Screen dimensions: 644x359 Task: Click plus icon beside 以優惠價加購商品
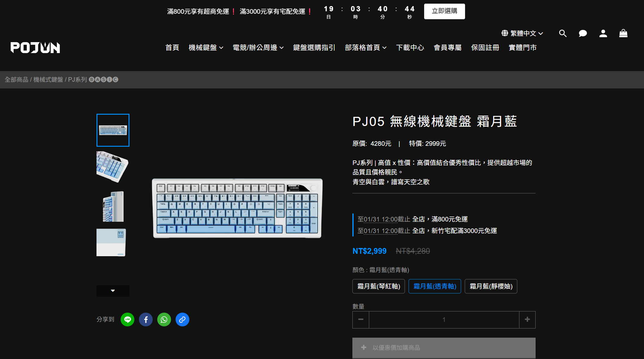click(364, 348)
